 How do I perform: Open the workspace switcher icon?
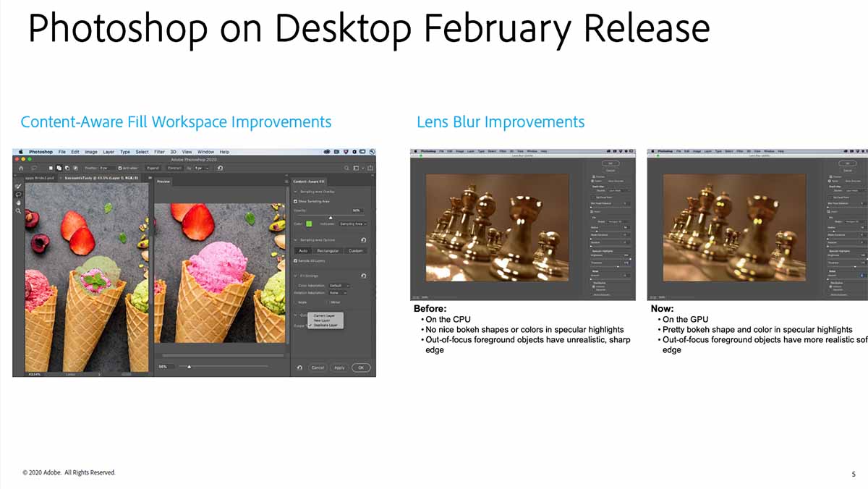click(357, 168)
